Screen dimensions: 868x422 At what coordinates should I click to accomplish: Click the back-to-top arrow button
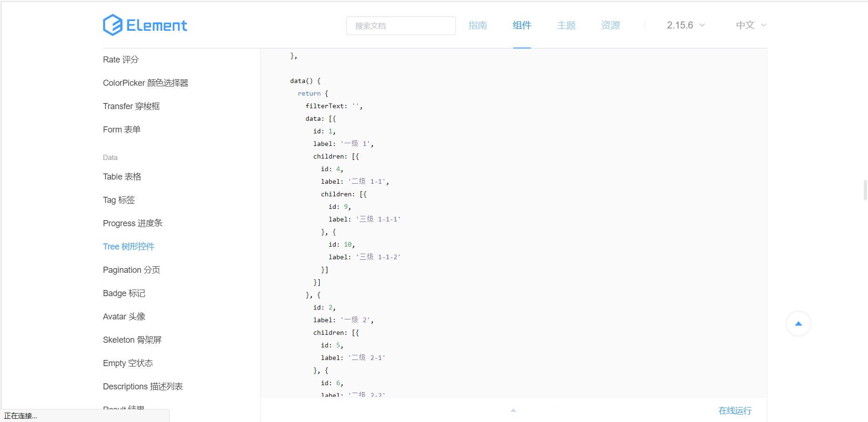coord(798,324)
